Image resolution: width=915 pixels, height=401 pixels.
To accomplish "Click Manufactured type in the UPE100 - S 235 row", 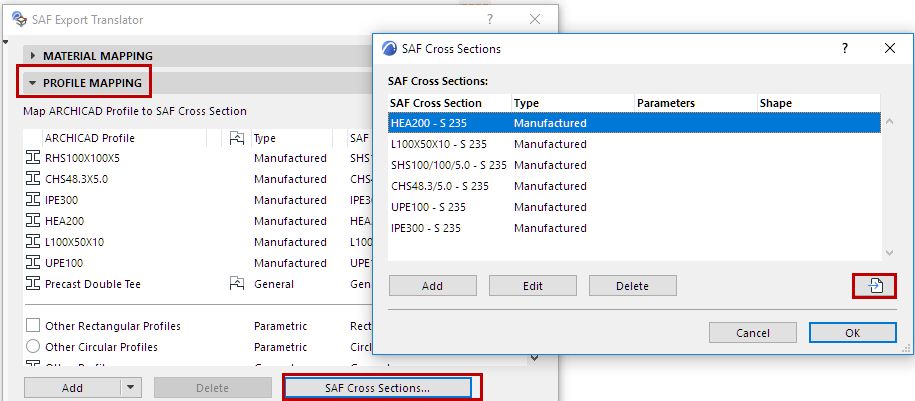I will (550, 207).
